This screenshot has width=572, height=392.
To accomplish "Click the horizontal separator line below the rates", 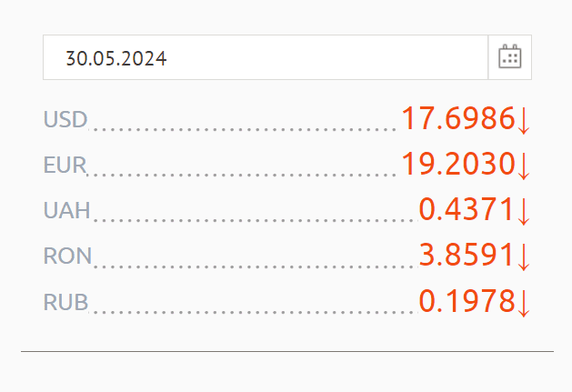I will point(286,351).
